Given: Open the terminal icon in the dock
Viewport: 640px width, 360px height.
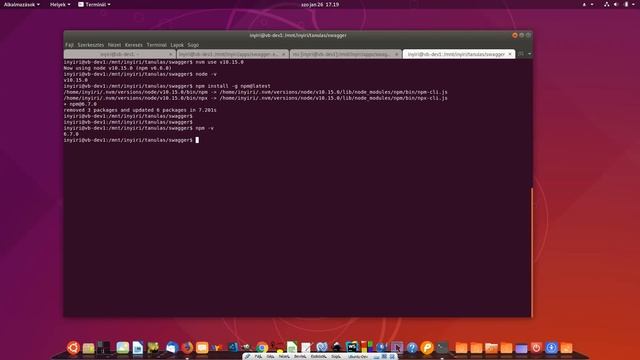Looking at the screenshot, I should [442, 347].
